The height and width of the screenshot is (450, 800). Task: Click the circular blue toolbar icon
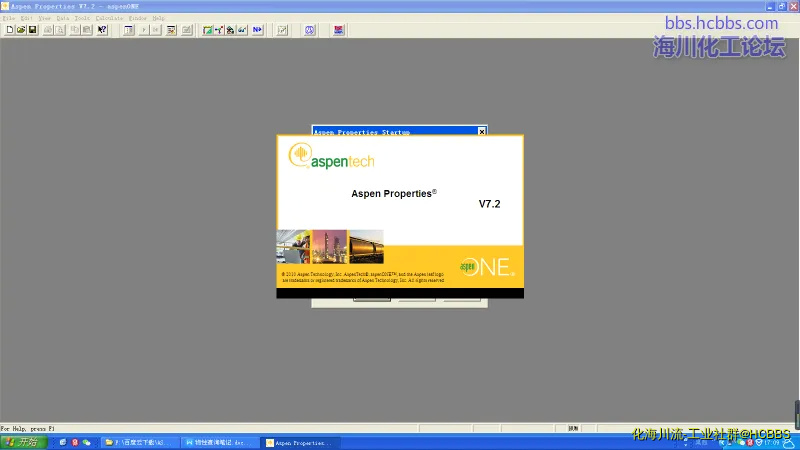(x=310, y=30)
